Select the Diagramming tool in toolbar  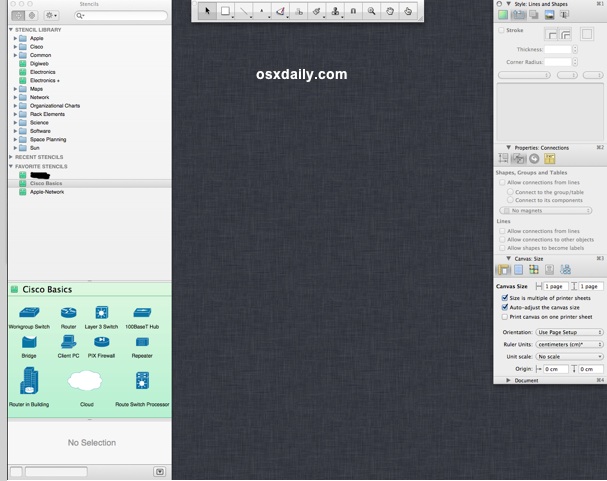(x=299, y=11)
